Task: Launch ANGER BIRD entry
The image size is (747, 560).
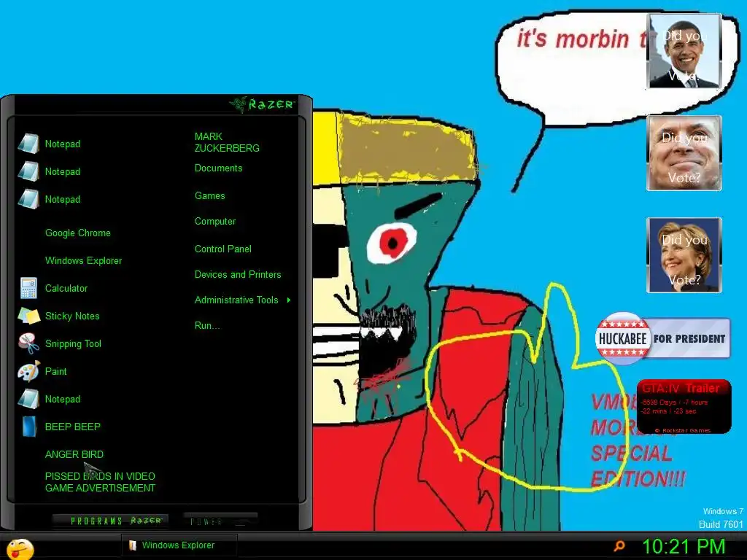Action: pos(74,454)
